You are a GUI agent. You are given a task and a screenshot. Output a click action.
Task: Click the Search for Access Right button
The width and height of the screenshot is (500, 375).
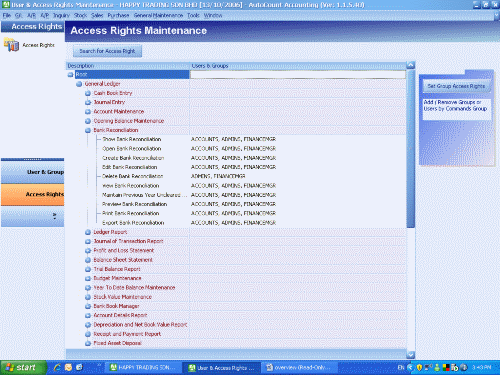point(107,51)
